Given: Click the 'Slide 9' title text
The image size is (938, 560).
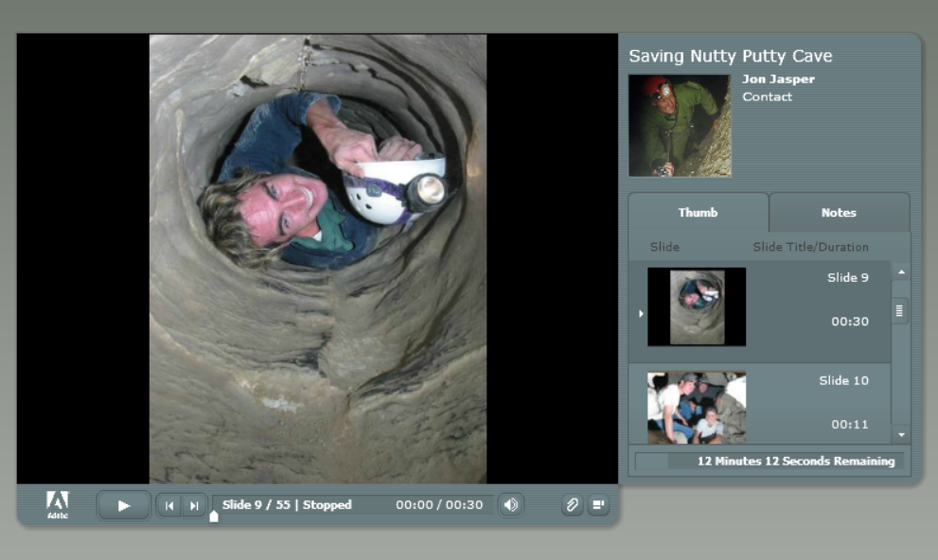Looking at the screenshot, I should click(x=848, y=278).
